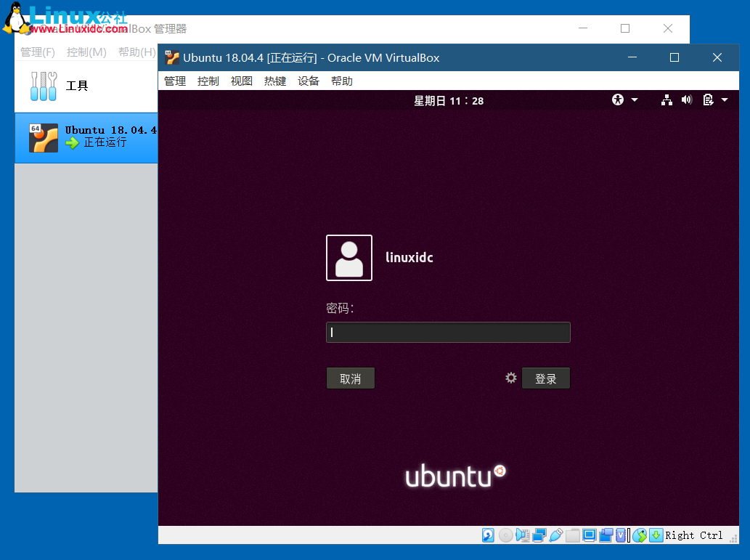Click the optical drive icon in the status bar
Image resolution: width=750 pixels, height=560 pixels.
505,535
